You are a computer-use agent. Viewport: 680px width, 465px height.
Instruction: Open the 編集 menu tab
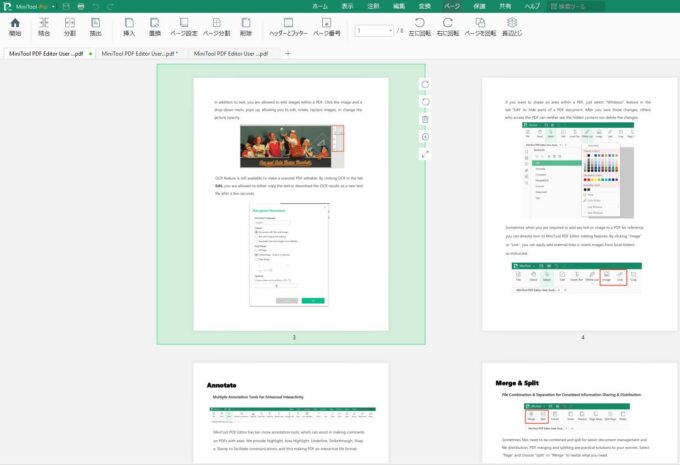coord(399,6)
